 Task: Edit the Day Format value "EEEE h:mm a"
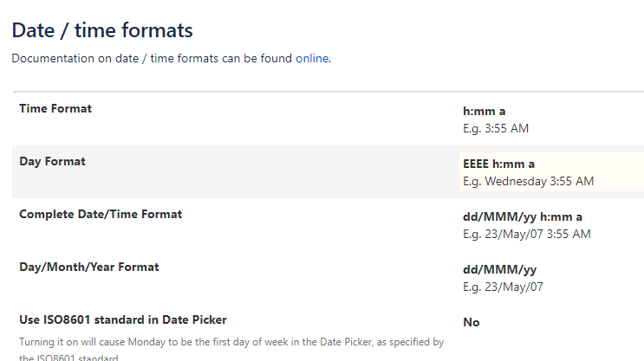point(498,164)
